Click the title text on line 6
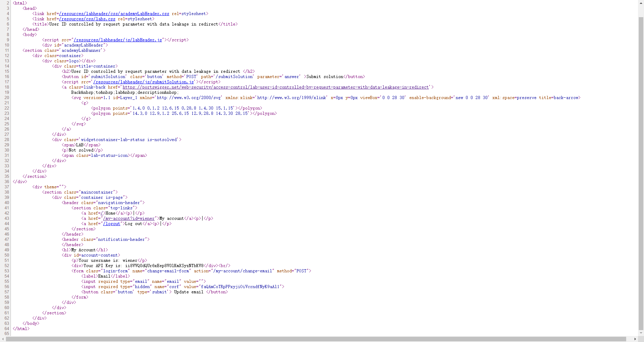 pos(134,24)
